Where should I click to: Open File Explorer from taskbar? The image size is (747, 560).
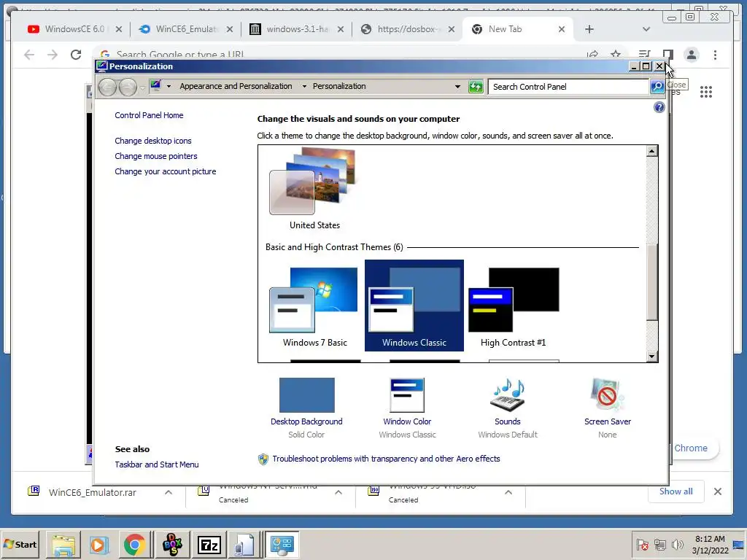click(63, 545)
